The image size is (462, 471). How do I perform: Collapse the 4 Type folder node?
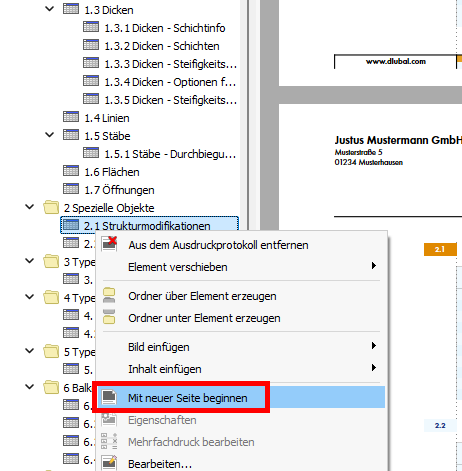[30, 297]
